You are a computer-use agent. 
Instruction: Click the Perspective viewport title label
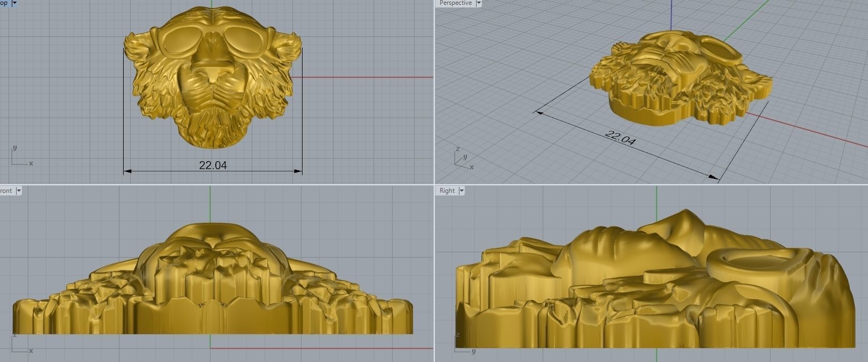tap(456, 3)
